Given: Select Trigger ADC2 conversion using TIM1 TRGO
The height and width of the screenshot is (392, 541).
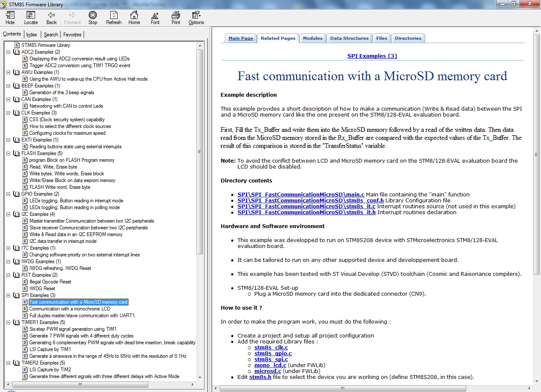Looking at the screenshot, I should pos(80,65).
